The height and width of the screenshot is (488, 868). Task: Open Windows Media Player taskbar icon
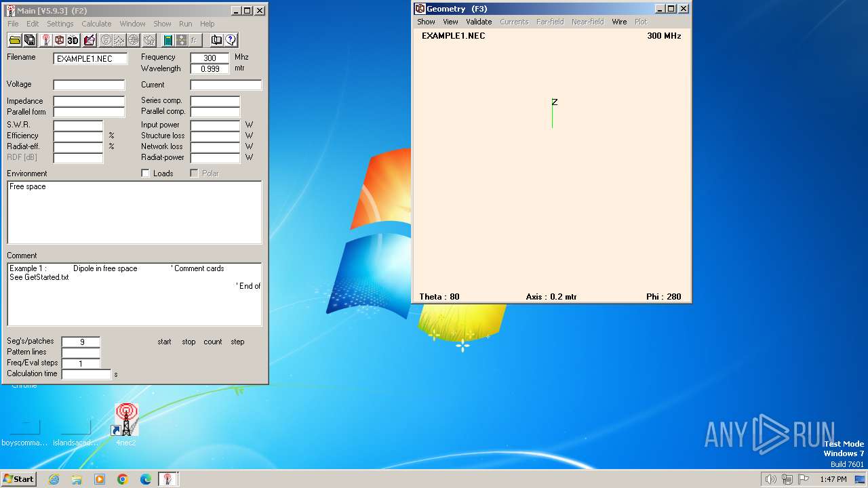tap(100, 479)
